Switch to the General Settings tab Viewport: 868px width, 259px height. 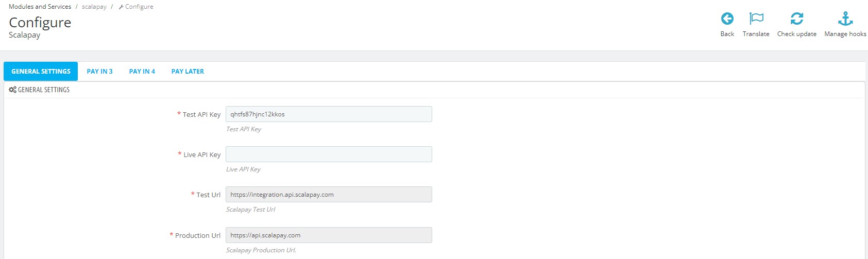pos(41,72)
